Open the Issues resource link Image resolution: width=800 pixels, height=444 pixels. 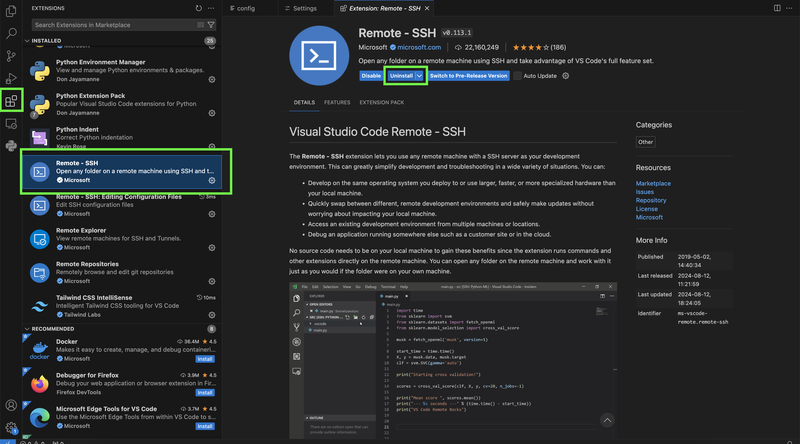click(644, 192)
